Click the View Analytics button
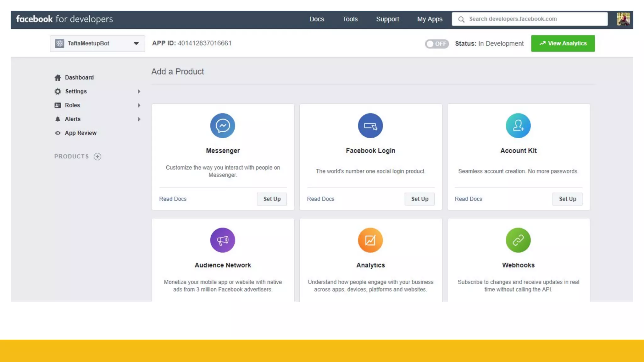 point(563,43)
